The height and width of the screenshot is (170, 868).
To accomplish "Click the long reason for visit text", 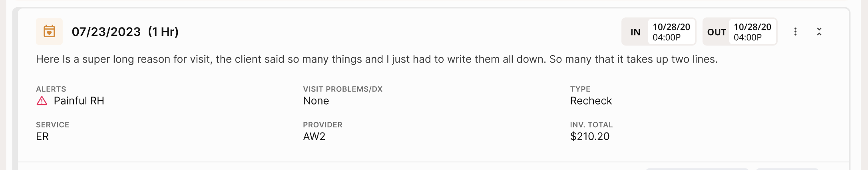I will pyautogui.click(x=376, y=59).
